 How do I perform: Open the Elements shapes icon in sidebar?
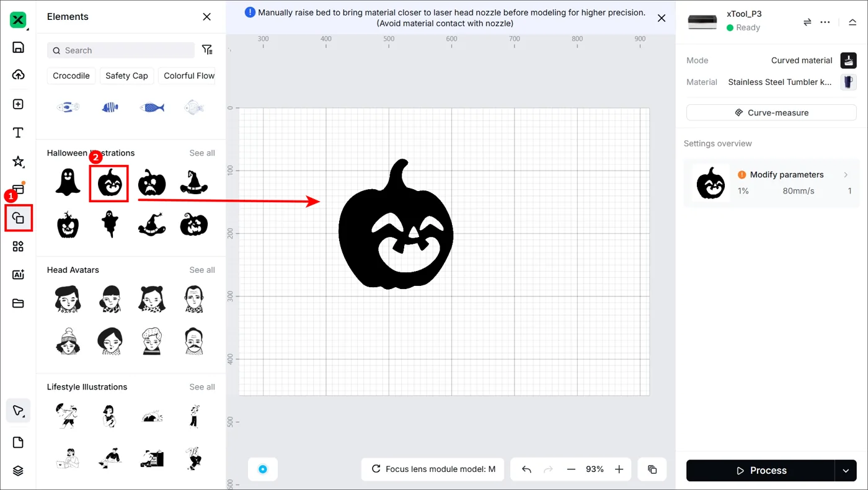coord(18,218)
